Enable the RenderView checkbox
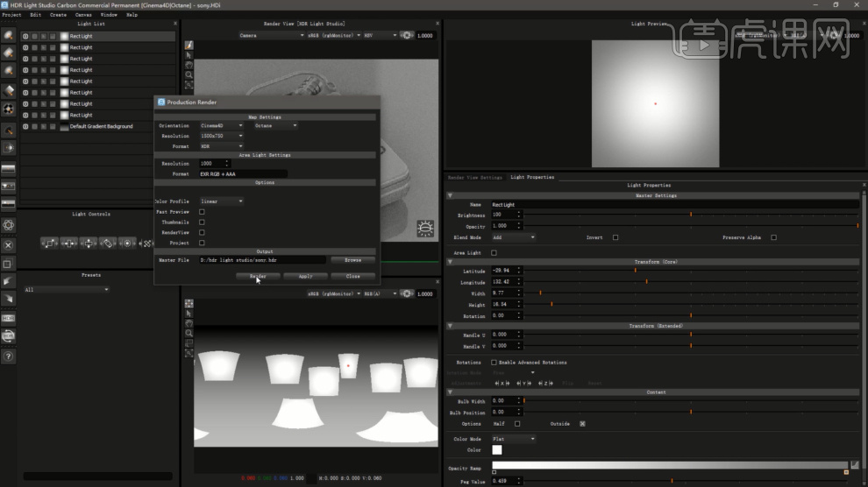This screenshot has width=868, height=487. (202, 233)
